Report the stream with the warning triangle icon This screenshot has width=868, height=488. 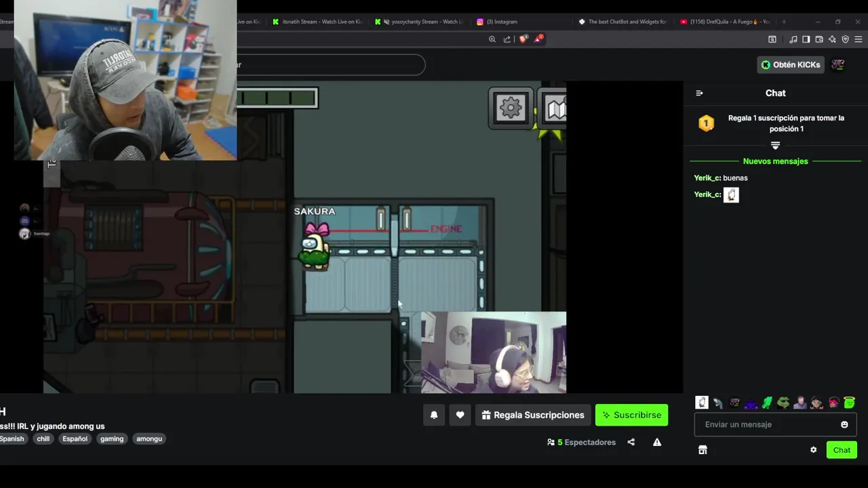click(656, 442)
